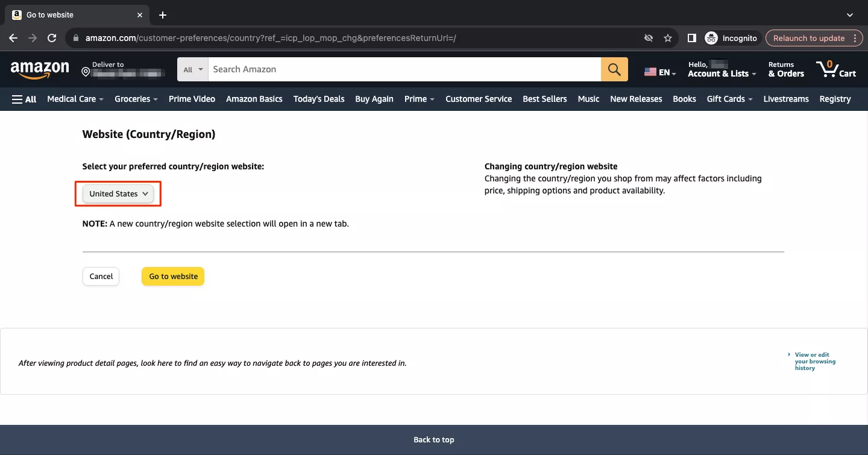Click the browser forward arrow
The image size is (868, 455).
(33, 38)
